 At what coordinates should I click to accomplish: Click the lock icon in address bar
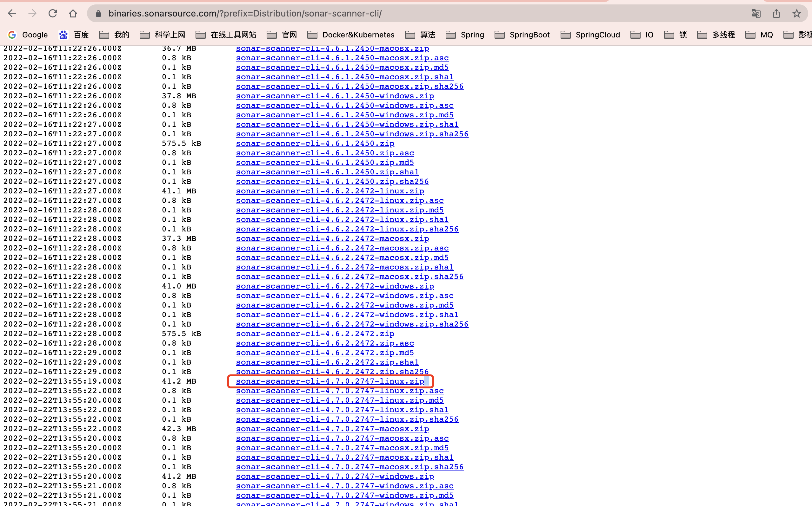pos(98,13)
